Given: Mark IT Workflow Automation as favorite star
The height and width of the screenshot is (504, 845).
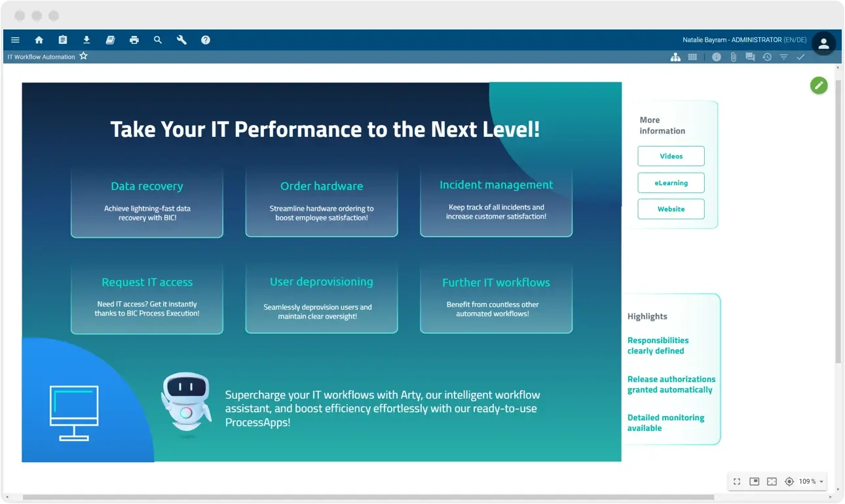Looking at the screenshot, I should click(x=83, y=56).
